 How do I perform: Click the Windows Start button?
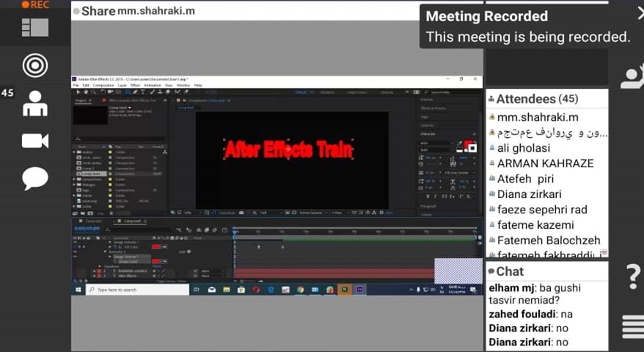pyautogui.click(x=78, y=290)
